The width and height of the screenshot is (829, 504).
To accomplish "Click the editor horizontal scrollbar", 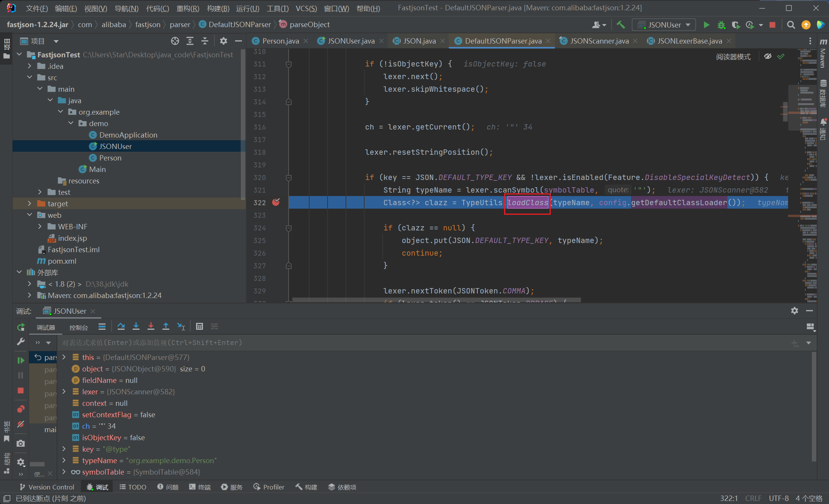I will [x=436, y=300].
